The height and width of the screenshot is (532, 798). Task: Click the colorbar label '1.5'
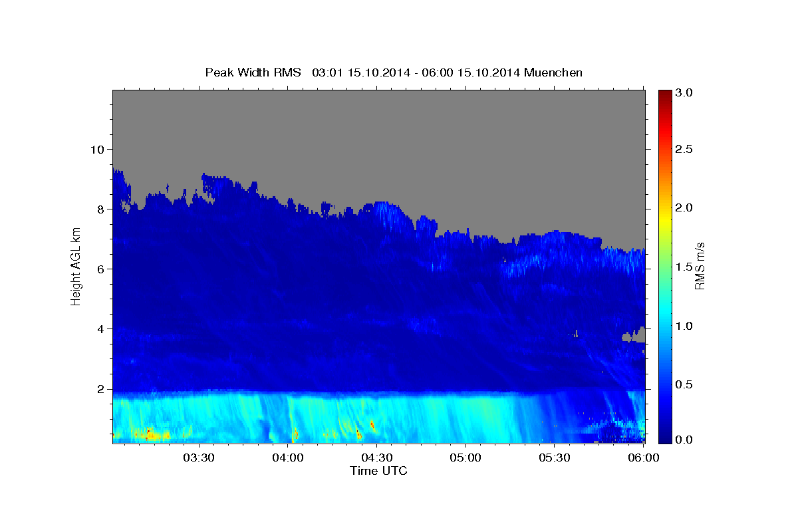tap(685, 267)
